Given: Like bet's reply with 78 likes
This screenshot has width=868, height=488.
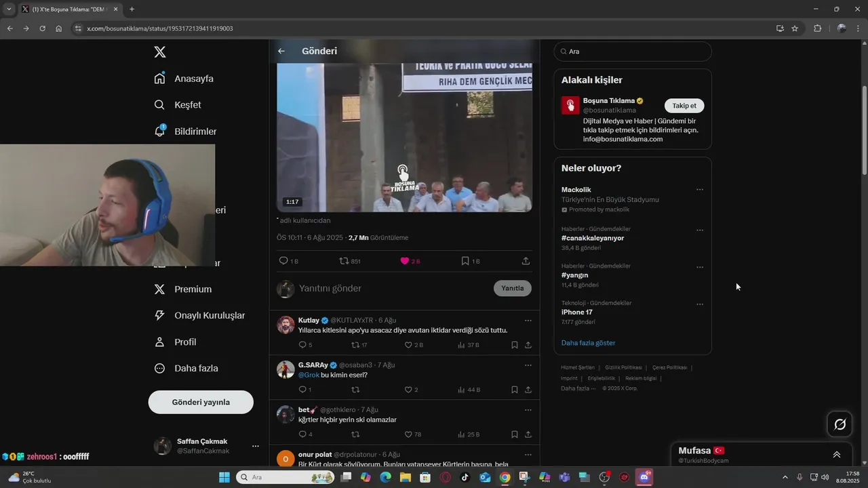Looking at the screenshot, I should [408, 434].
